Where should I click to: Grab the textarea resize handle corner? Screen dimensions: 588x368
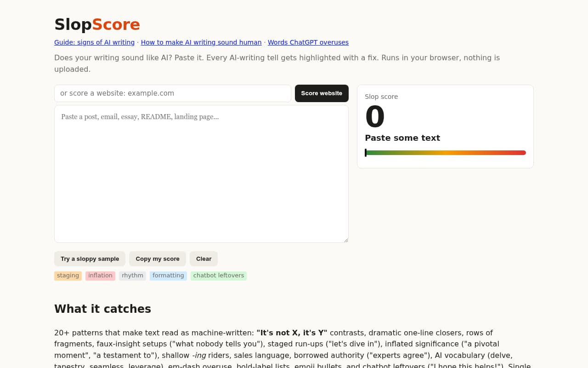[x=345, y=240]
